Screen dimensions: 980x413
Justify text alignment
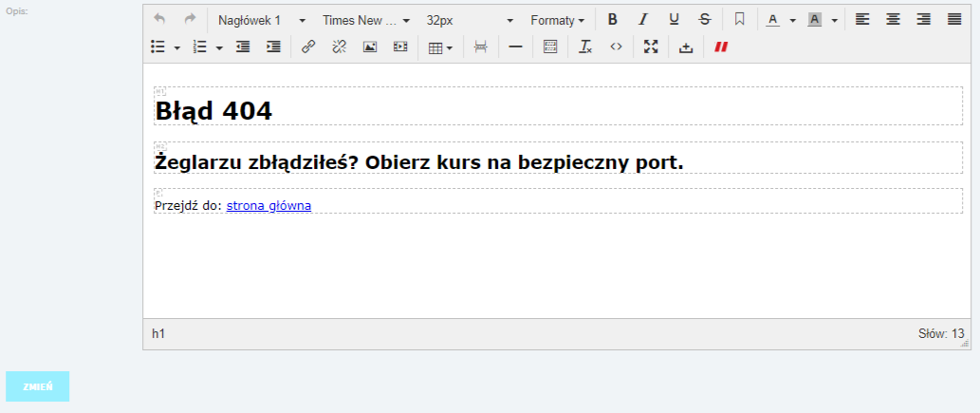point(954,19)
